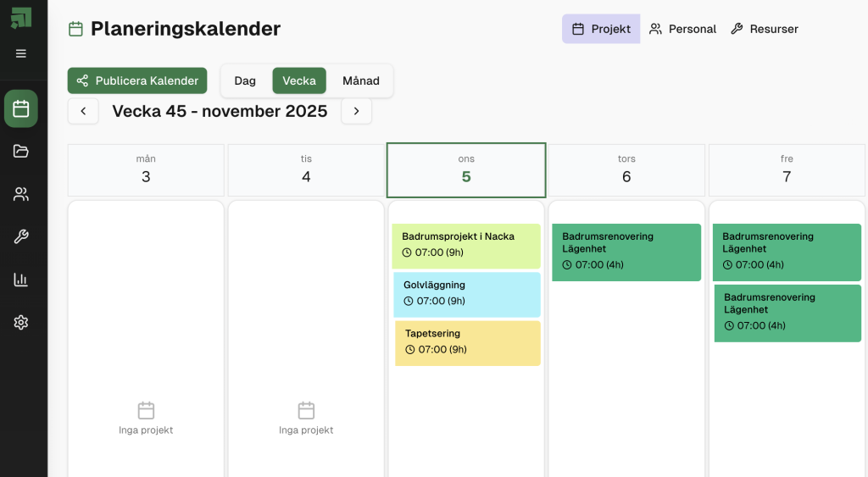Open the Badrumsprojekt i Nacka event
868x477 pixels.
(x=466, y=245)
